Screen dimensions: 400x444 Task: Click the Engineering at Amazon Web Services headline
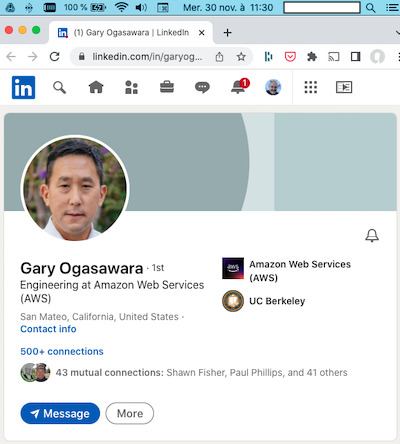point(112,291)
